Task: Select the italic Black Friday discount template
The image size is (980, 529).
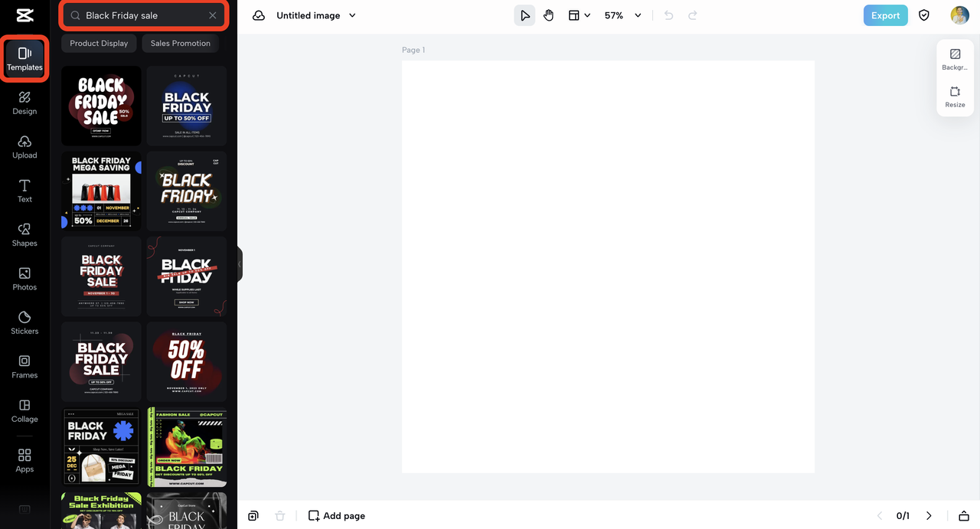Action: click(187, 191)
